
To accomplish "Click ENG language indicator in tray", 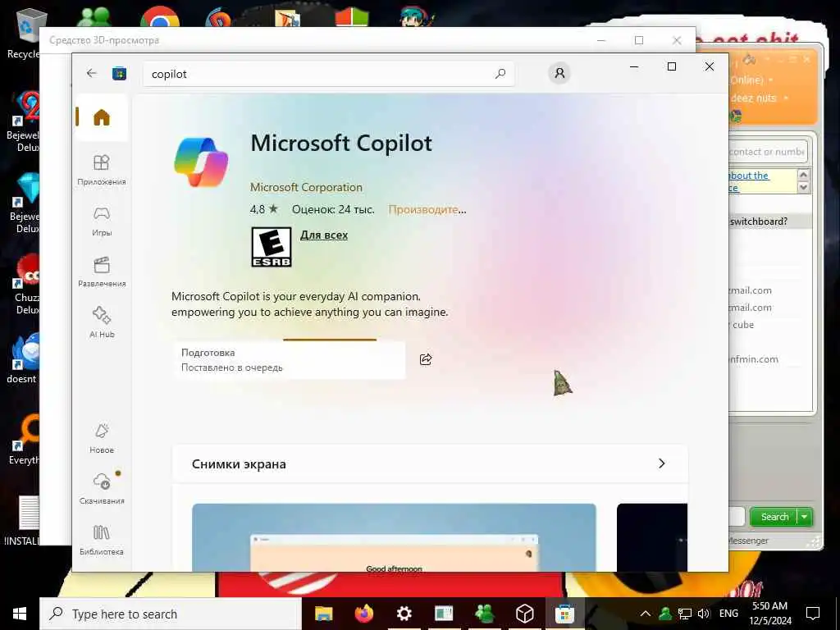I will pos(728,614).
